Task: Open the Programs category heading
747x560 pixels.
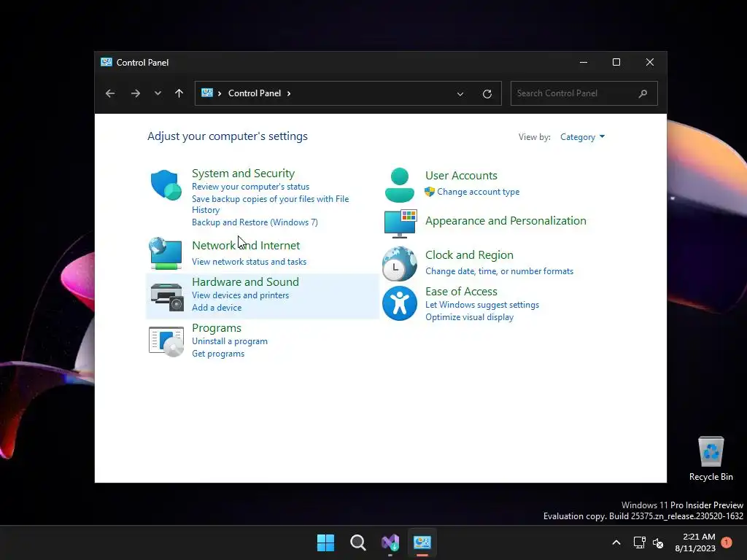Action: coord(216,328)
